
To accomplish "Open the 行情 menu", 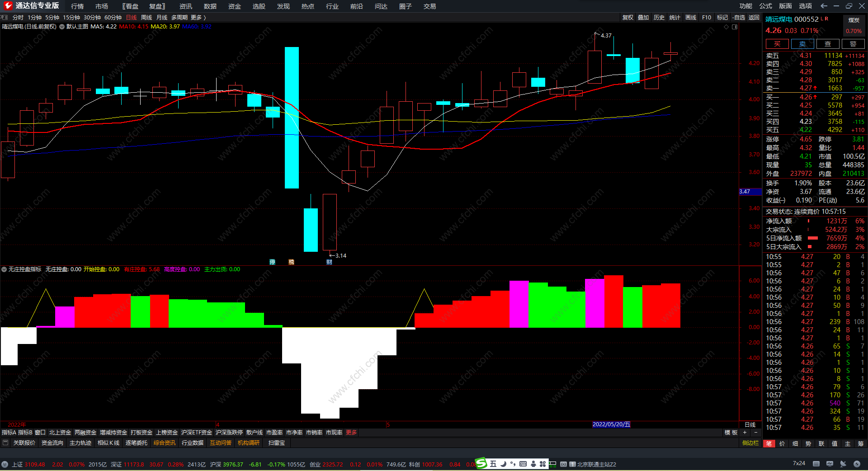I will tap(77, 6).
